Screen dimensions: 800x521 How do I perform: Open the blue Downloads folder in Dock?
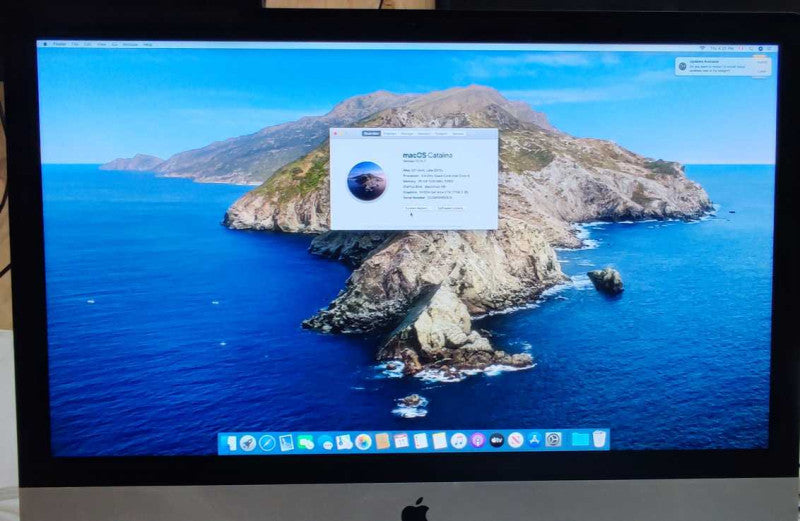(581, 439)
